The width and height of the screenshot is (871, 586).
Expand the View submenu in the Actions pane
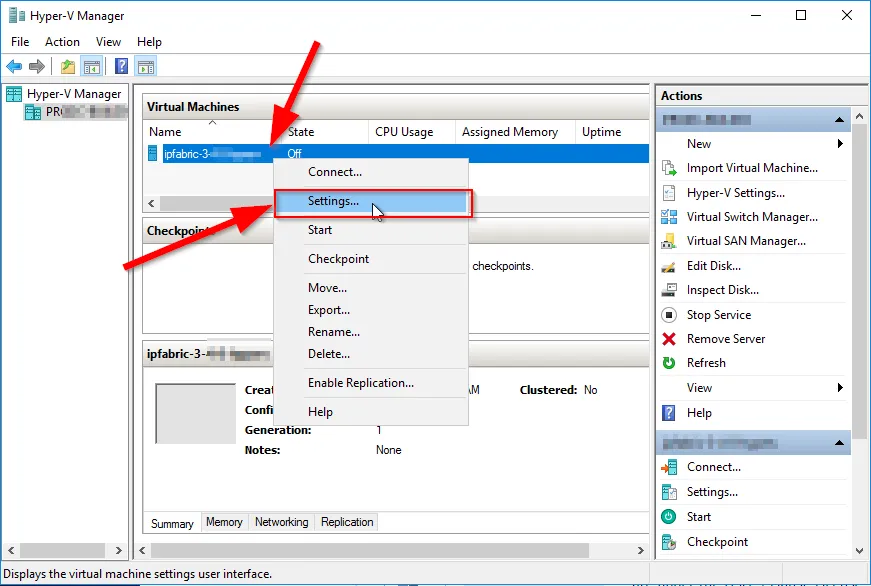(840, 388)
